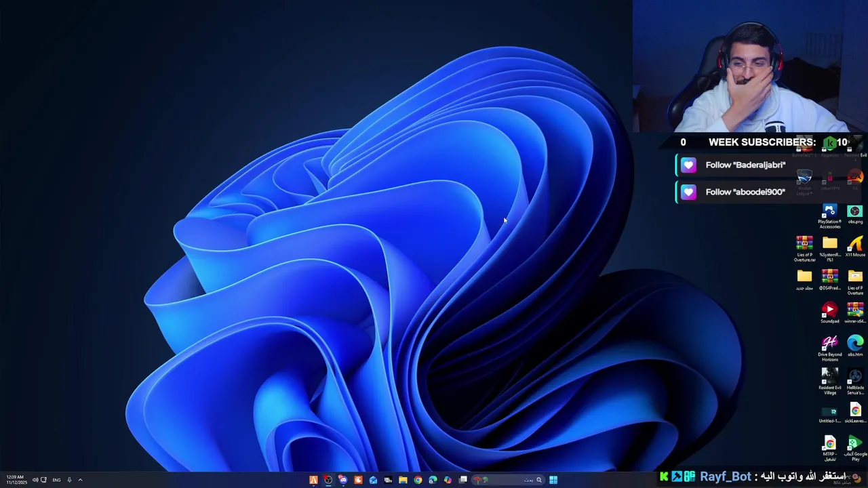Open Task View on the taskbar

click(x=463, y=480)
